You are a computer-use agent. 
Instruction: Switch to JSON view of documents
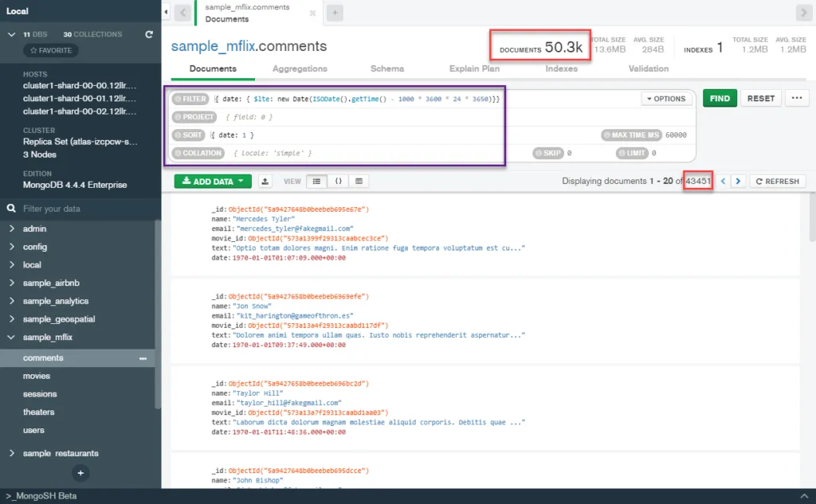tap(338, 181)
